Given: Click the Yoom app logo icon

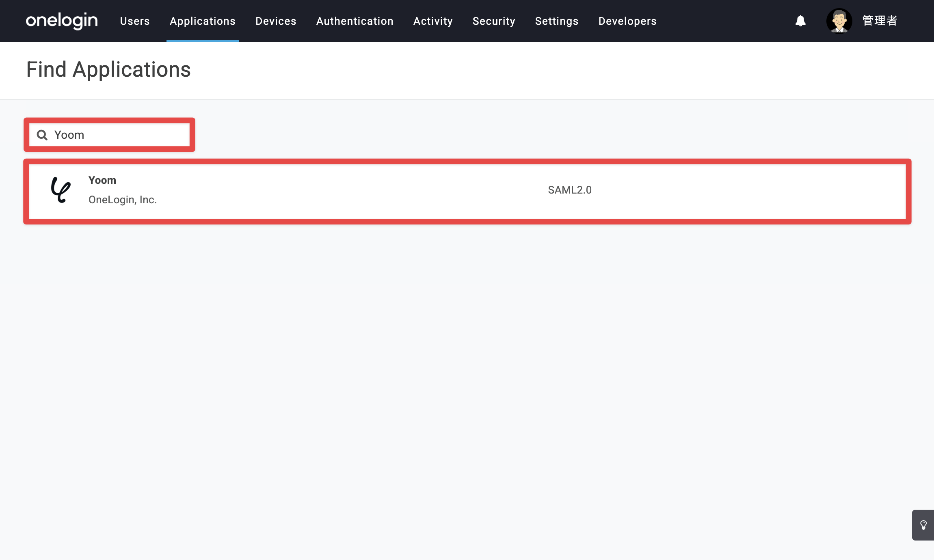Looking at the screenshot, I should click(61, 190).
